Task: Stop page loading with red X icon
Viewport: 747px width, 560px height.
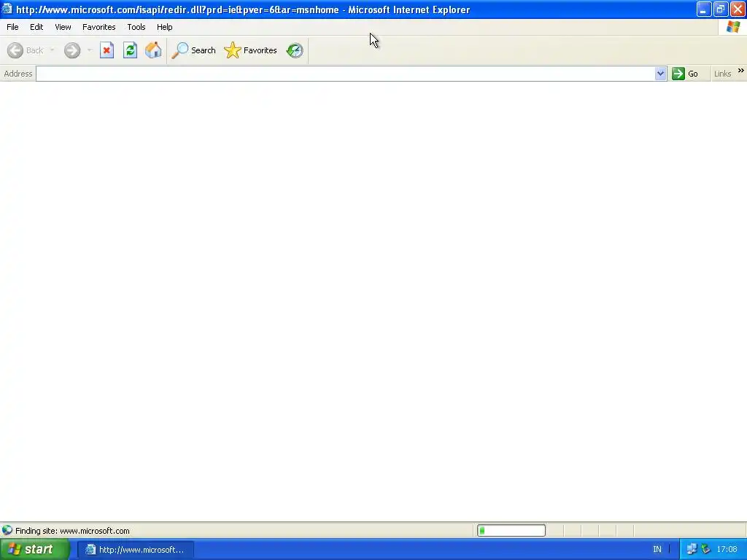Action: coord(107,50)
